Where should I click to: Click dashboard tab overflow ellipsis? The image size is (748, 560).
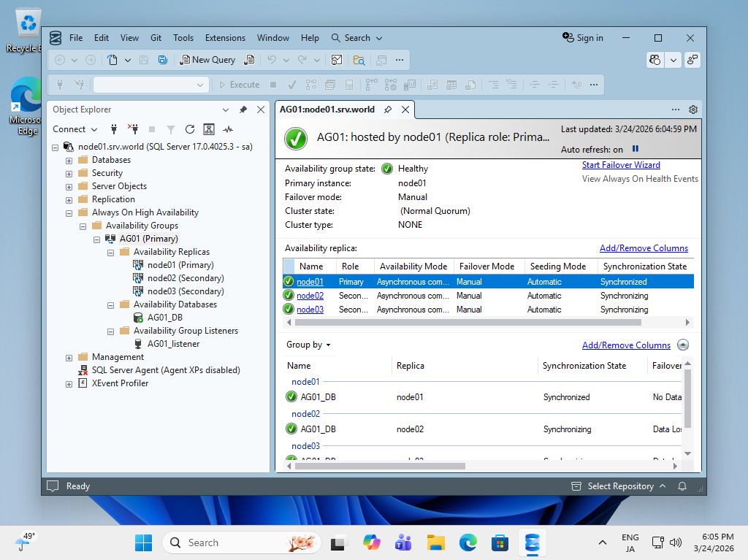pos(676,110)
